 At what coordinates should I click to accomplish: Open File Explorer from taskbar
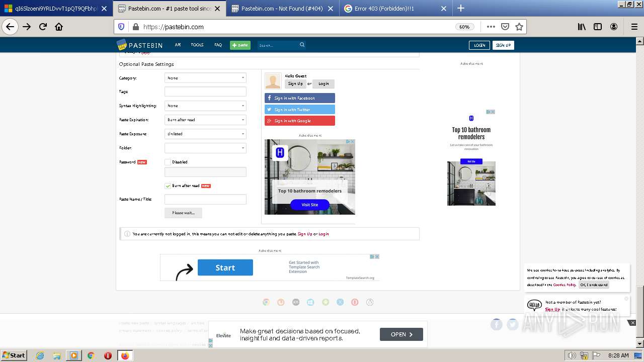(x=57, y=355)
